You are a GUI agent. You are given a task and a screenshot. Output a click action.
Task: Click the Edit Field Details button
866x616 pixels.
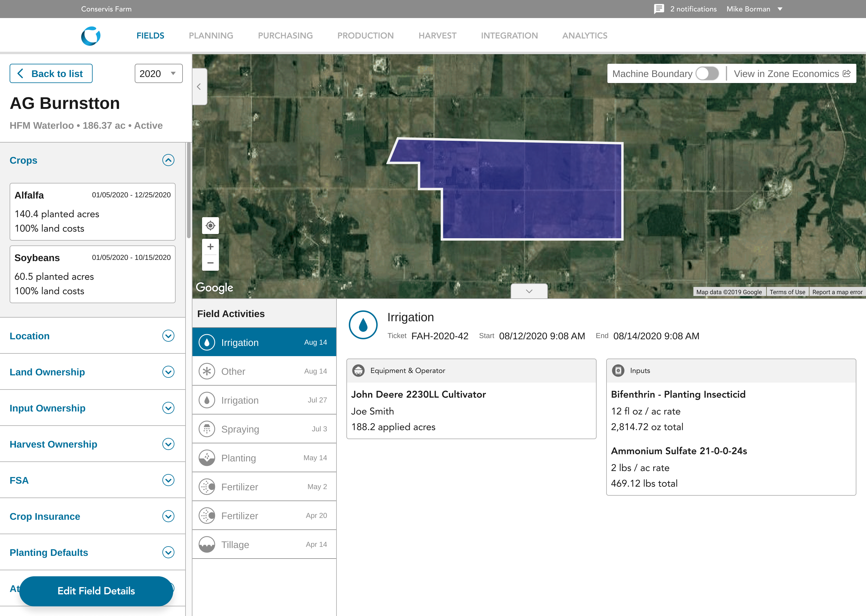coord(96,591)
